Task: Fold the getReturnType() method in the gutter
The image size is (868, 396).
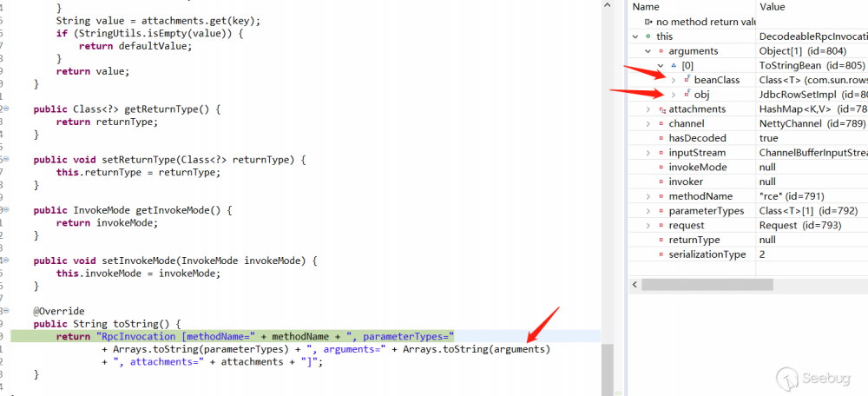Action: (5, 109)
